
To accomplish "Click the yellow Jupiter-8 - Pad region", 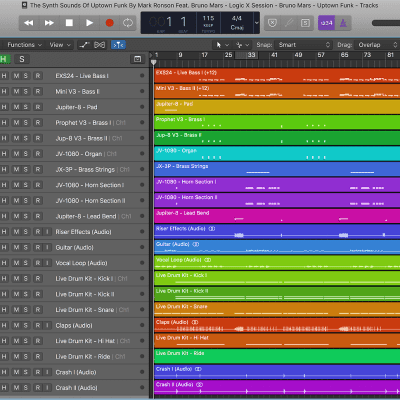I will click(277, 107).
